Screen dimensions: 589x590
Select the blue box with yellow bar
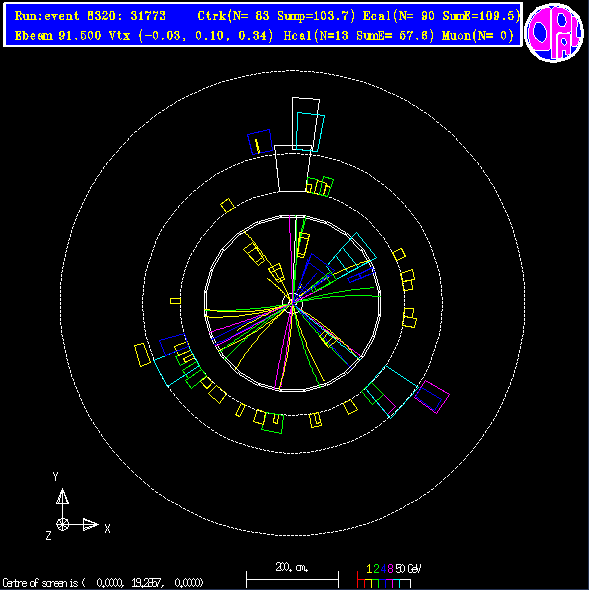click(260, 142)
